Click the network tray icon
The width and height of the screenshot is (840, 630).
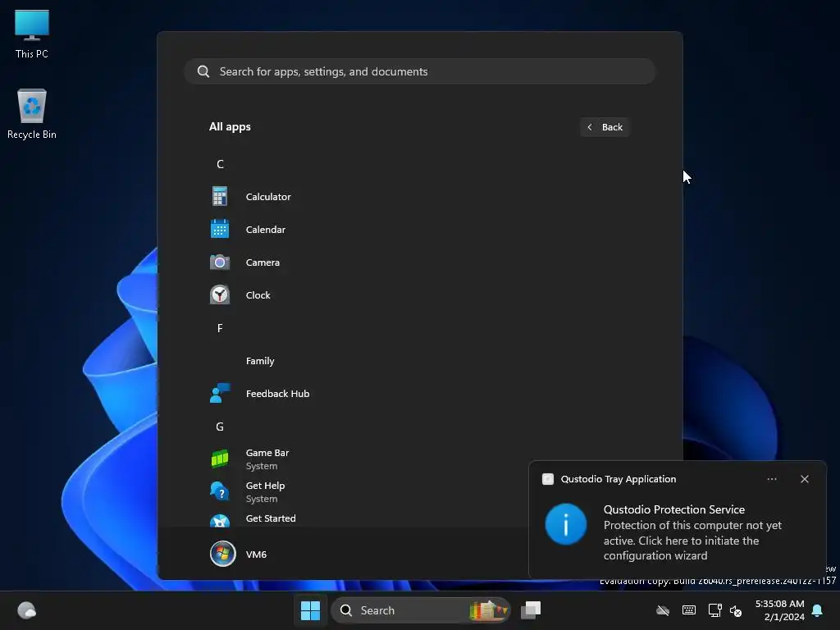(714, 610)
